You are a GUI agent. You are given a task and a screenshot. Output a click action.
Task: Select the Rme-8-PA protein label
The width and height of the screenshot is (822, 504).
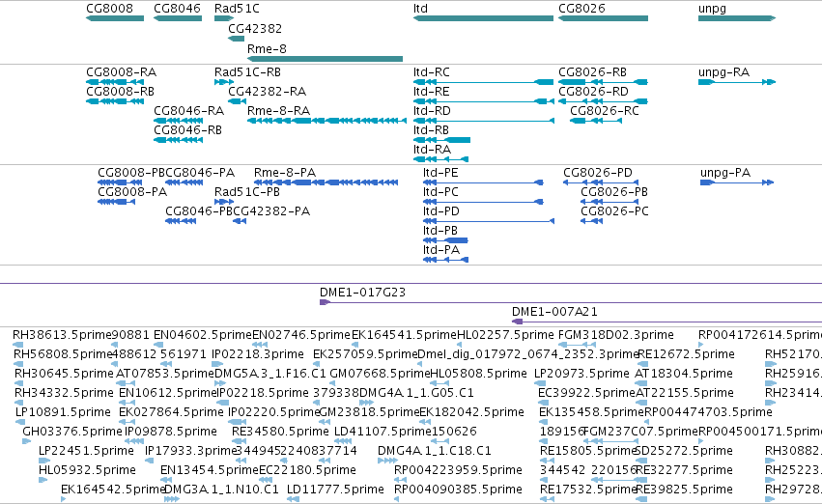[x=285, y=173]
